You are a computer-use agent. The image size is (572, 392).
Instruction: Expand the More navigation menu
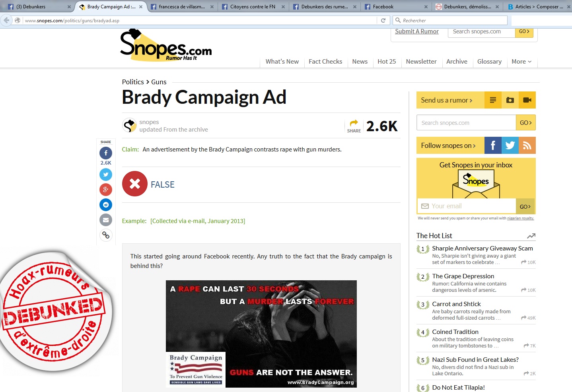point(521,62)
